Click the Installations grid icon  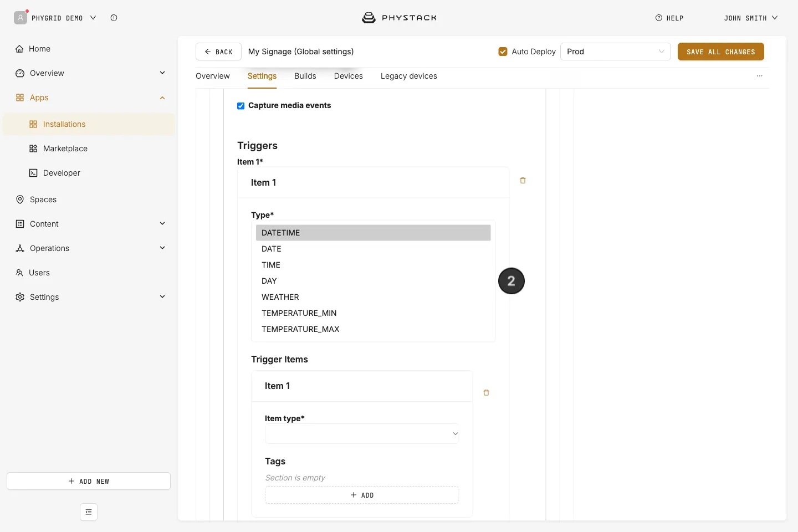33,124
